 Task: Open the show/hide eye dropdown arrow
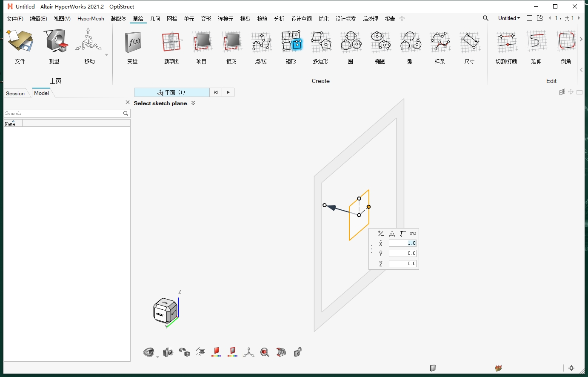click(x=157, y=357)
